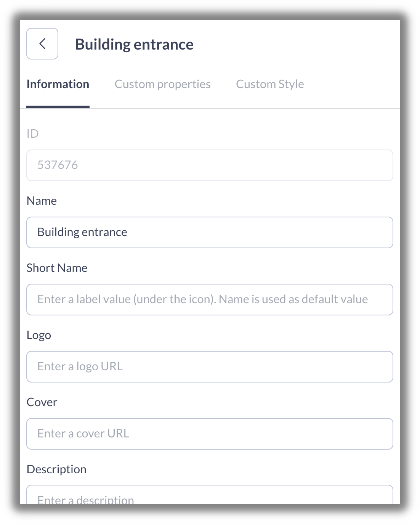Click "Enter a logo URL" placeholder text
The height and width of the screenshot is (524, 420).
pyautogui.click(x=80, y=366)
